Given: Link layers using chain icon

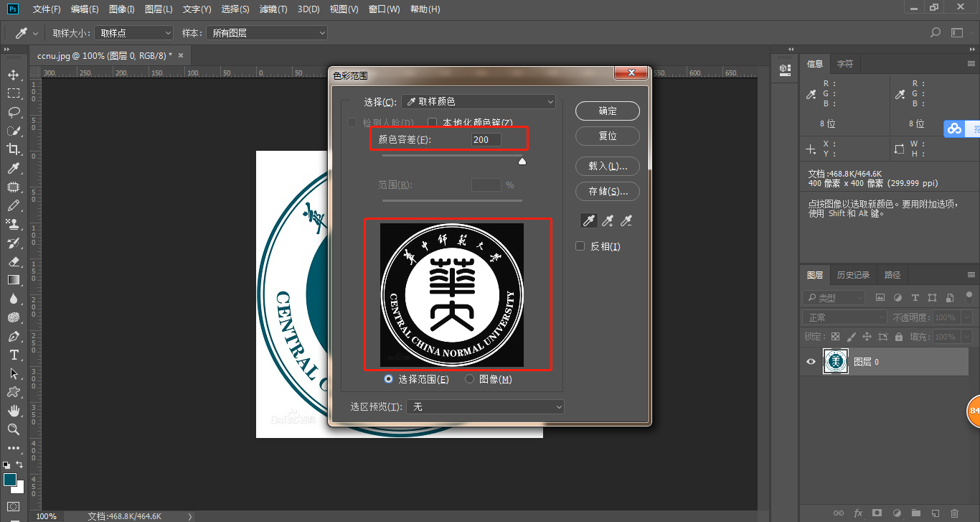Looking at the screenshot, I should (839, 513).
